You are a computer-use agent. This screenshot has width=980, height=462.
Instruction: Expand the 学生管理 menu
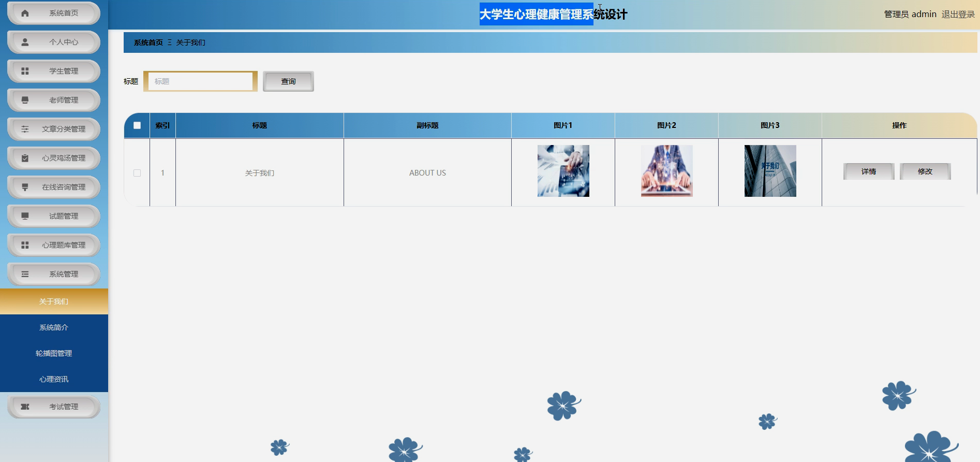point(54,71)
